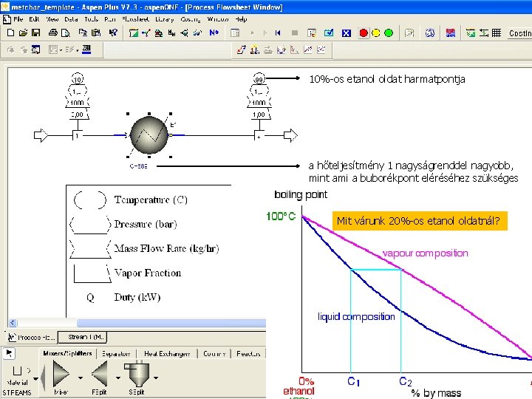Click the Paste clipboard icon
This screenshot has width=532, height=399.
(96, 33)
